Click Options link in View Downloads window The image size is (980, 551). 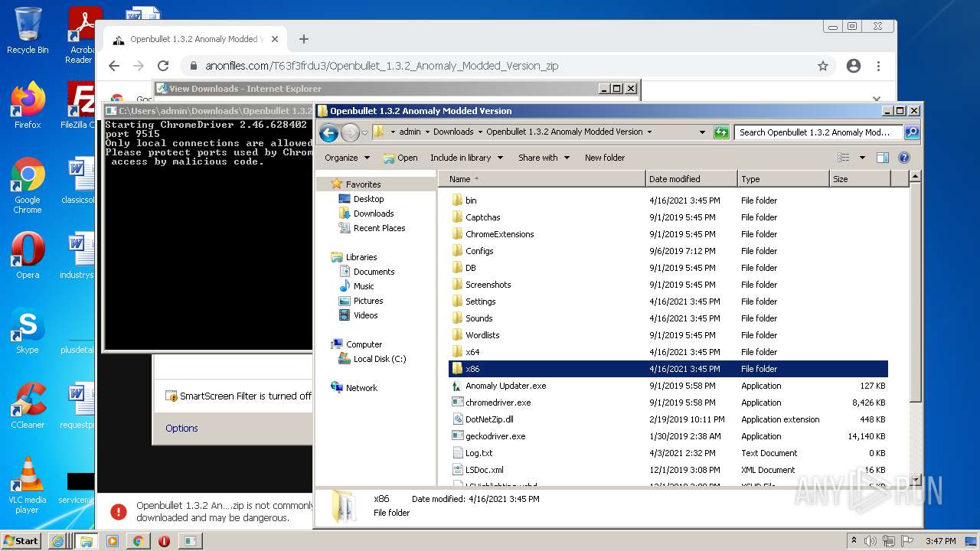pyautogui.click(x=181, y=429)
